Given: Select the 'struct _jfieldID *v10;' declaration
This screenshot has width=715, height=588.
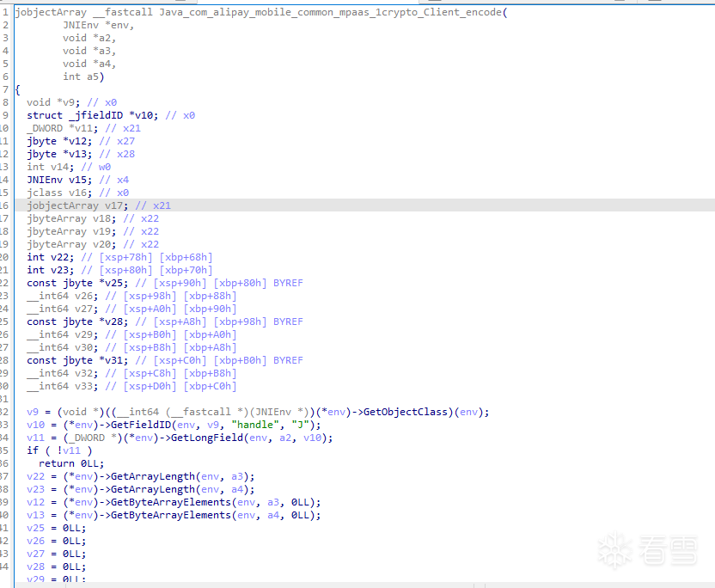Looking at the screenshot, I should pos(93,115).
